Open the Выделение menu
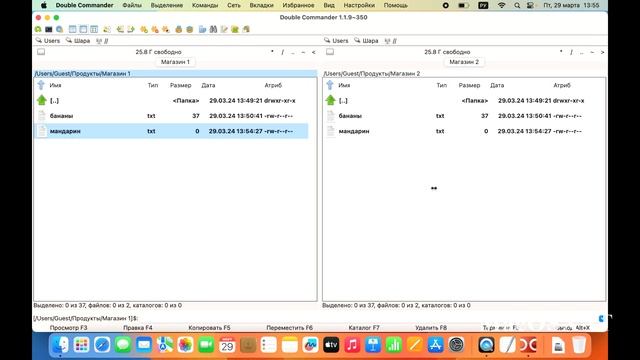 click(x=167, y=5)
